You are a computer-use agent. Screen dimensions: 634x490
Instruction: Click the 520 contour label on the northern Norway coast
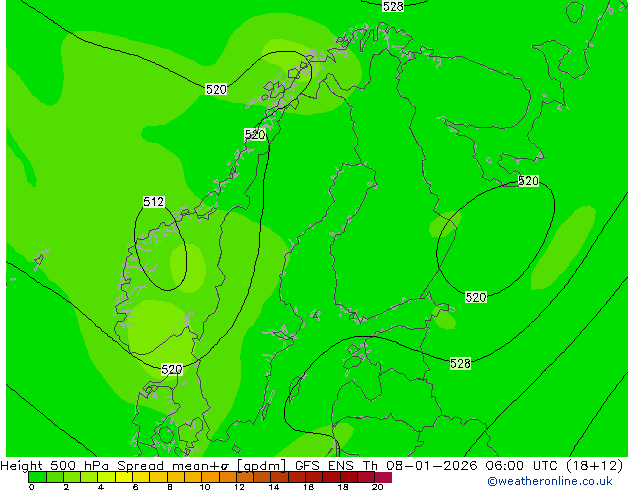point(255,134)
